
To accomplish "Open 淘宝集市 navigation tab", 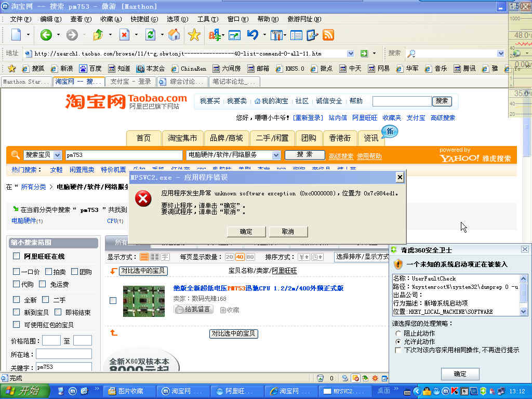I will 182,138.
